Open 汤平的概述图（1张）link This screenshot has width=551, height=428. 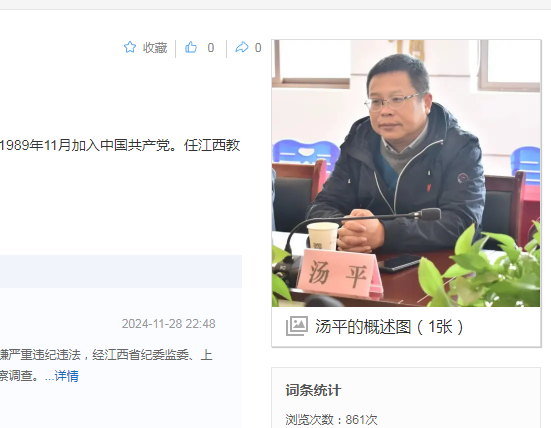coord(389,327)
